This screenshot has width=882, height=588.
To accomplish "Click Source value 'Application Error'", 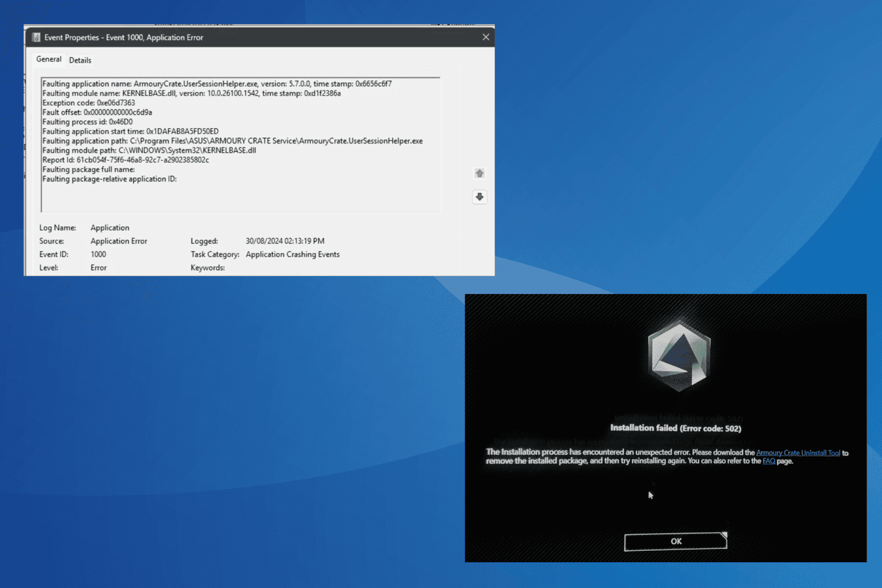I will tap(119, 241).
